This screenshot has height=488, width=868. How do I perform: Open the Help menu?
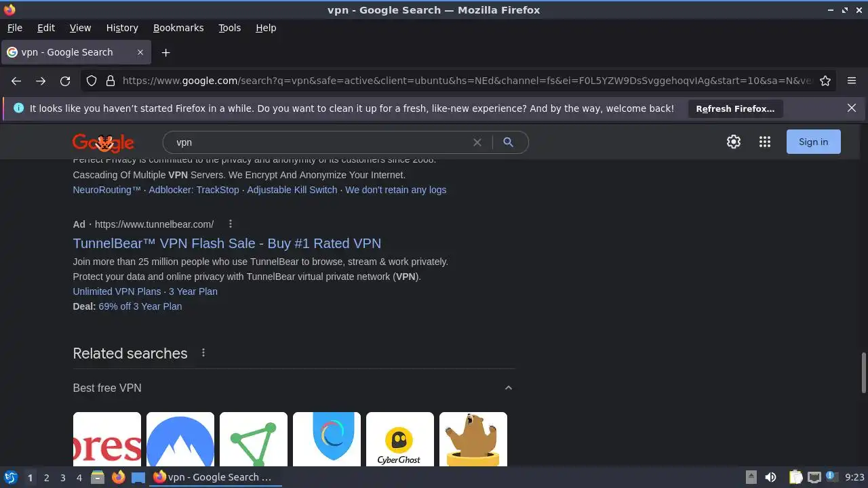coord(266,28)
